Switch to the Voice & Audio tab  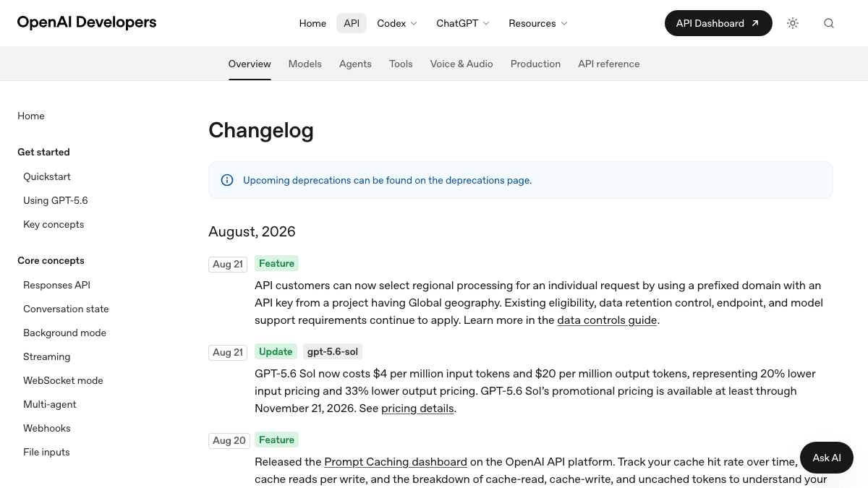461,64
